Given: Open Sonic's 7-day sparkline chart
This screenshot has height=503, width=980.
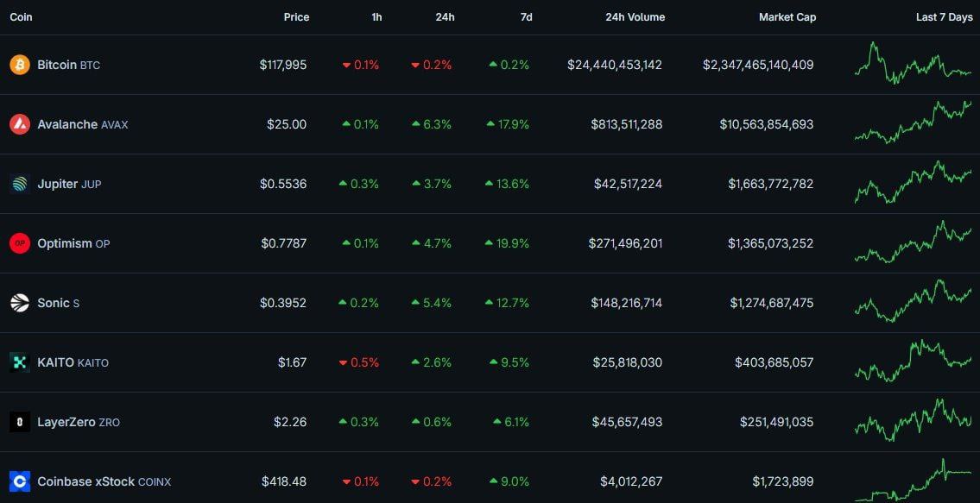Looking at the screenshot, I should click(x=914, y=300).
